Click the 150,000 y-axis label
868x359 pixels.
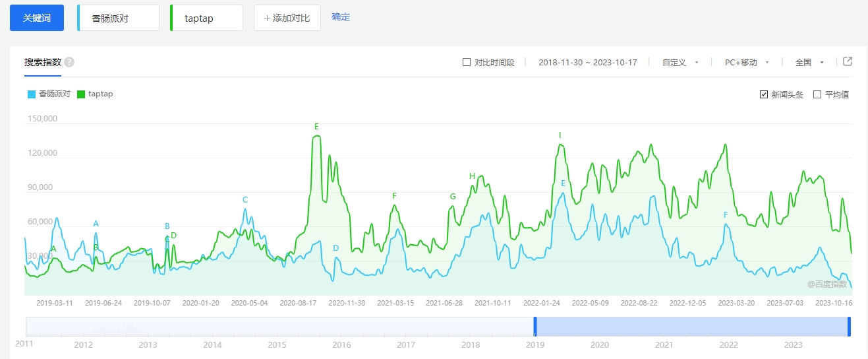[42, 119]
